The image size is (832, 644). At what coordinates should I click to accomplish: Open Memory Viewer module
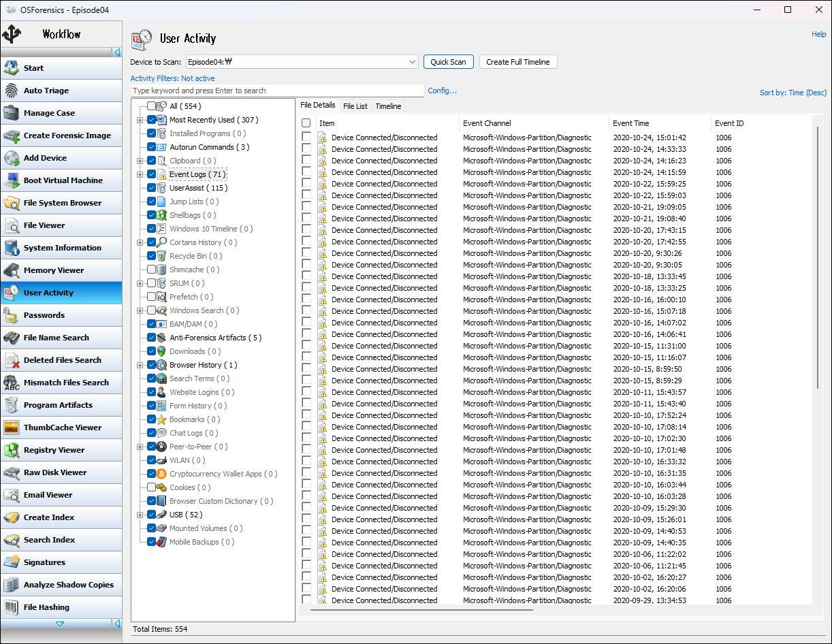pyautogui.click(x=61, y=270)
